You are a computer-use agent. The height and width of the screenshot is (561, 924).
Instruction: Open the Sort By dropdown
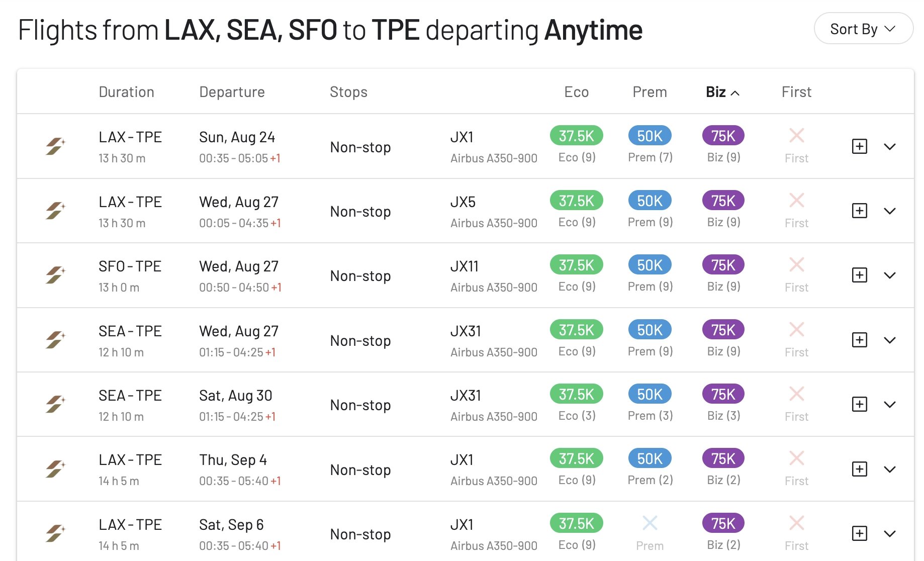863,29
